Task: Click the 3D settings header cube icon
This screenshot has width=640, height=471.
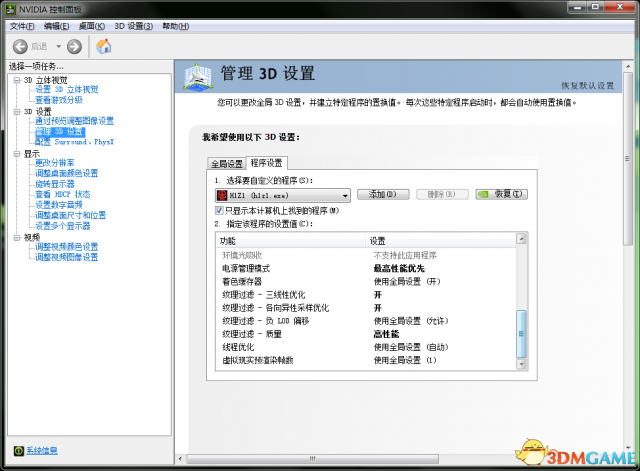Action: point(198,77)
